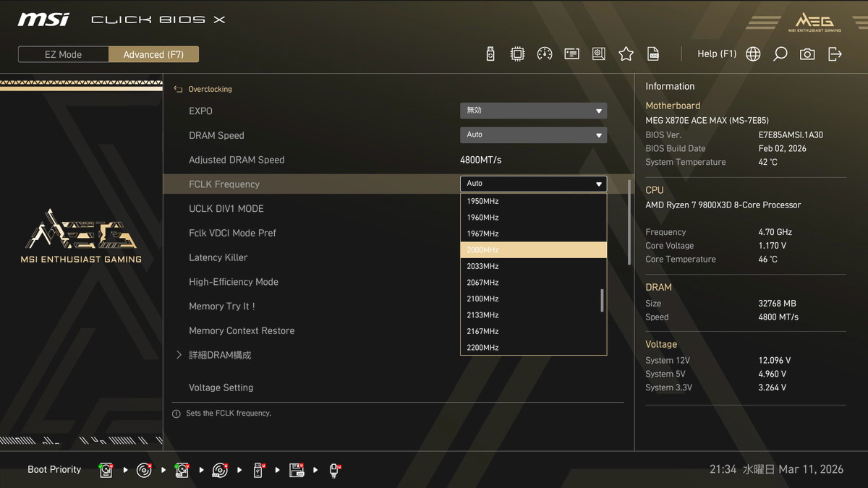Open the DRAM Speed dropdown set to Auto
The width and height of the screenshot is (868, 488).
coord(533,135)
